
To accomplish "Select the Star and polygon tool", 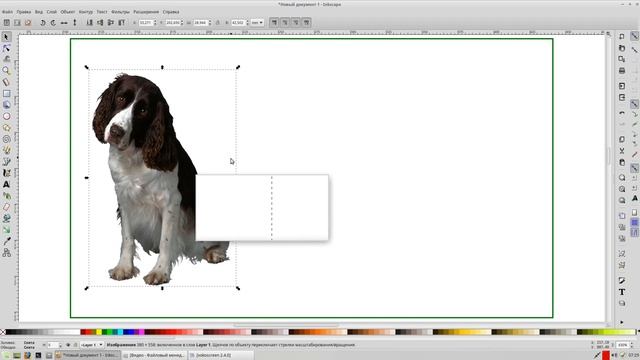I will point(7,128).
